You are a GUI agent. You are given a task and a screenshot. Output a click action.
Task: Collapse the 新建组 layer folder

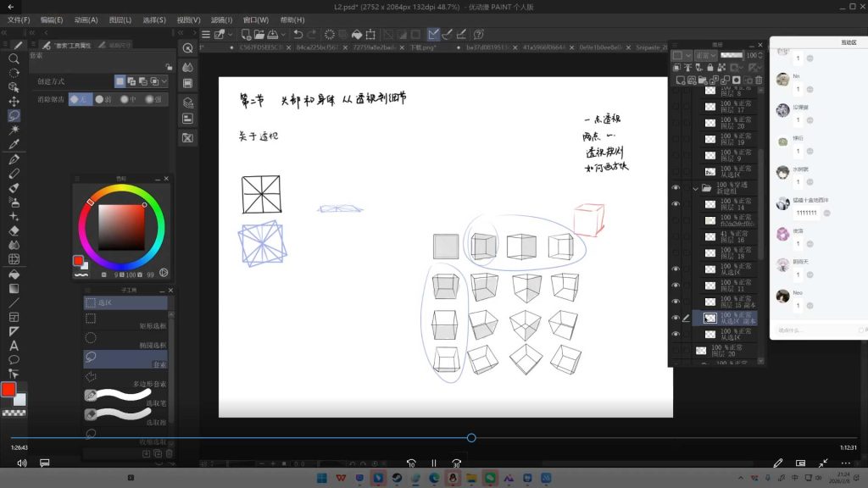(x=695, y=188)
